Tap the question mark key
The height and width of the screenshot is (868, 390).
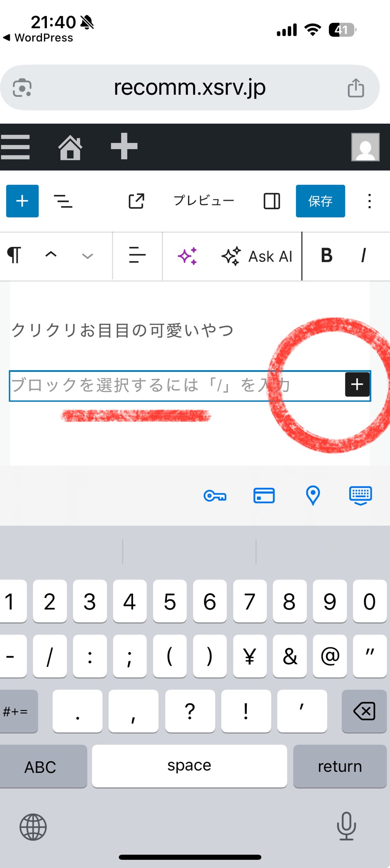tap(190, 711)
